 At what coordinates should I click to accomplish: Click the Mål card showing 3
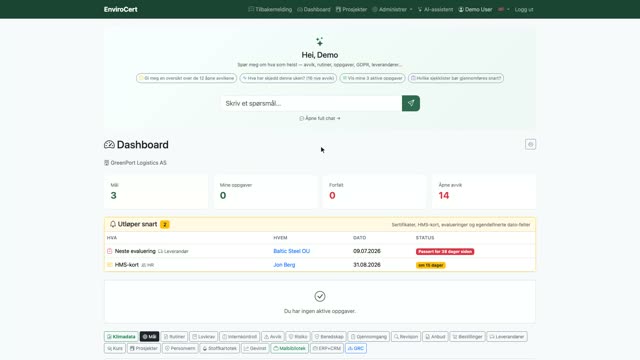pos(156,192)
